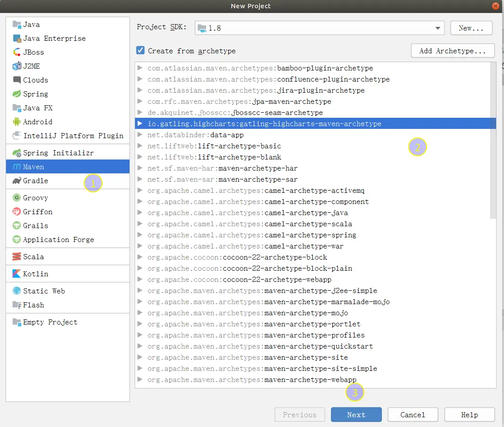Click the Clouds icon
The height and width of the screenshot is (427, 504).
[x=17, y=80]
